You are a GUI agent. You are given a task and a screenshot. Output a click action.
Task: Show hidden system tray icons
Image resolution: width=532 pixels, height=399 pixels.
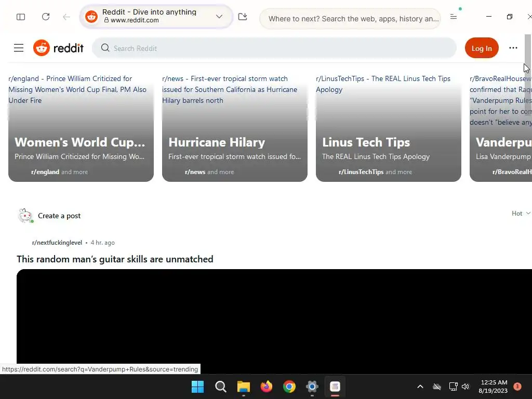coord(420,387)
